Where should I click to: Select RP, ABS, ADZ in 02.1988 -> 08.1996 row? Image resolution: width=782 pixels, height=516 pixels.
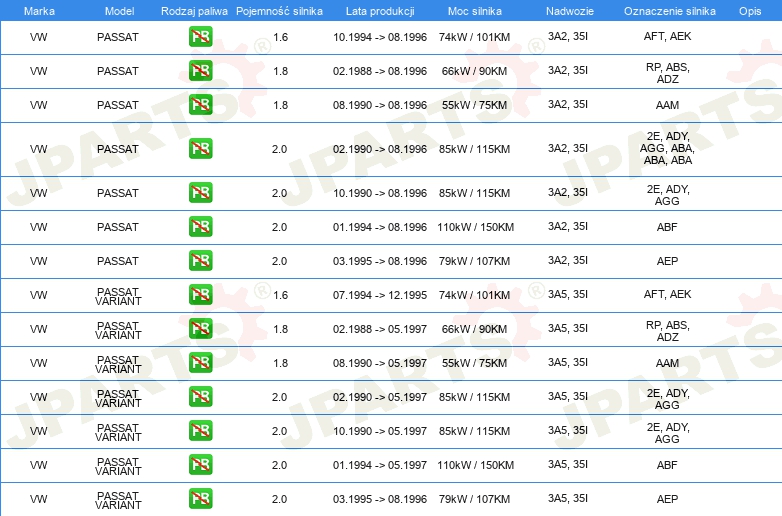click(667, 73)
